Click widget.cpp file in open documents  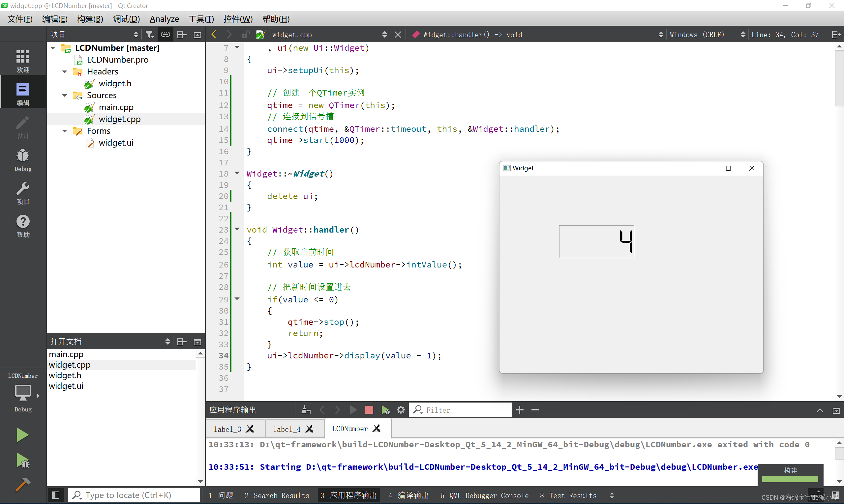point(69,365)
